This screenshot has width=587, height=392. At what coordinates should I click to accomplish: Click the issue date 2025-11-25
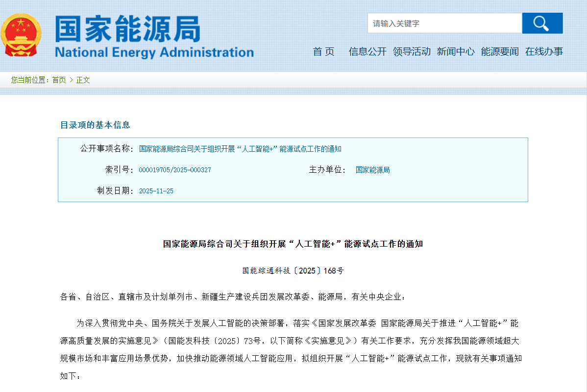click(x=156, y=191)
